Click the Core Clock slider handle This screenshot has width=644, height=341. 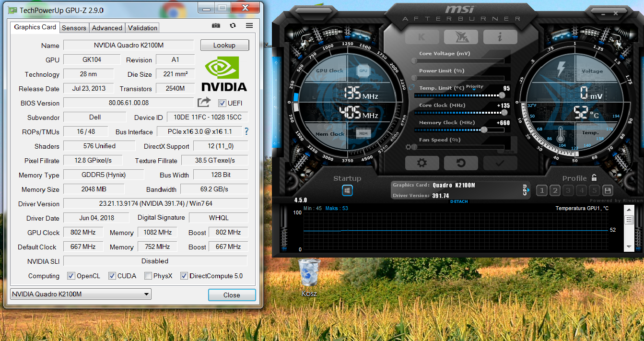504,112
